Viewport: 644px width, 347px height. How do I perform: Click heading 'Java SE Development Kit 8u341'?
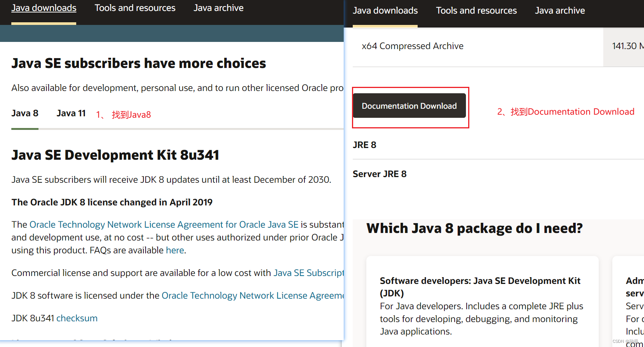[x=115, y=155]
